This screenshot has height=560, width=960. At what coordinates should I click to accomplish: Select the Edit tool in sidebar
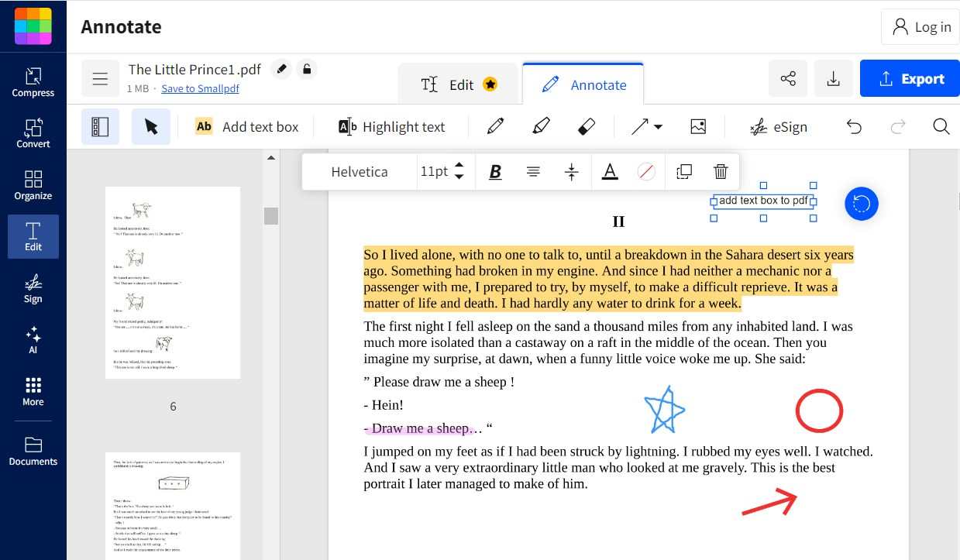click(x=33, y=236)
